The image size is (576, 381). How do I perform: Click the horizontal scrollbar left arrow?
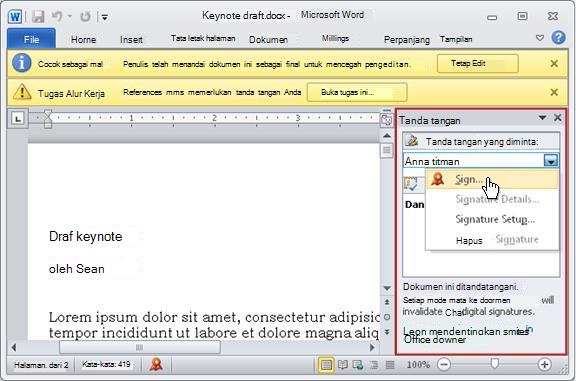tap(14, 347)
